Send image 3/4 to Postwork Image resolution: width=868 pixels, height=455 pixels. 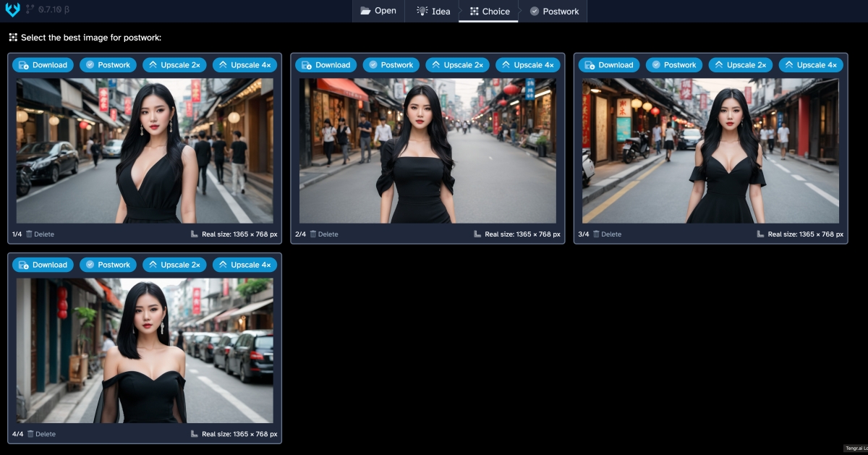pos(674,65)
